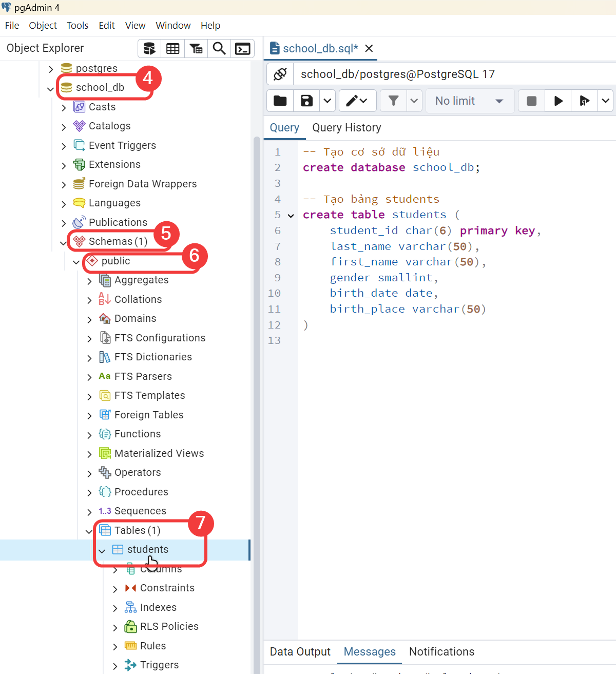Switch to the Query History tab
This screenshot has width=616, height=674.
[346, 128]
